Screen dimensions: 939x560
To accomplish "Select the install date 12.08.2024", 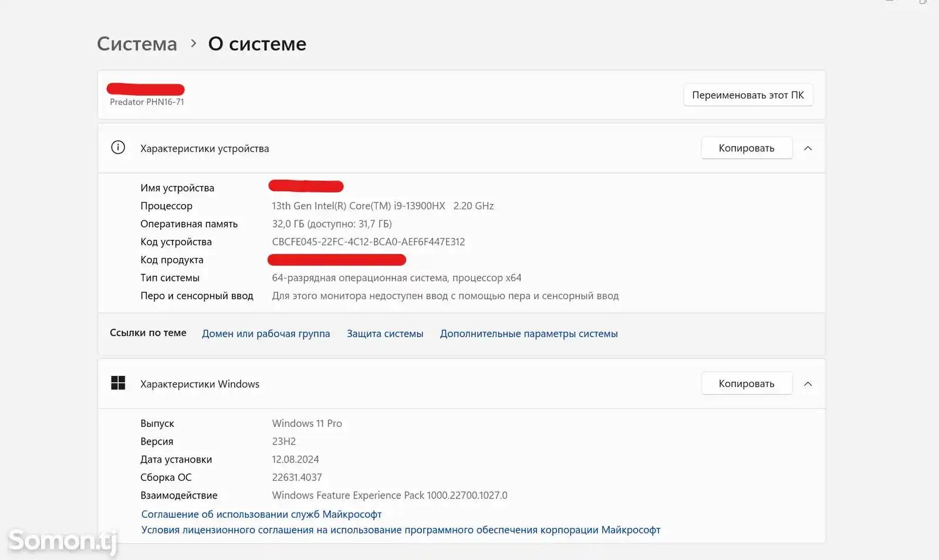I will pos(295,459).
